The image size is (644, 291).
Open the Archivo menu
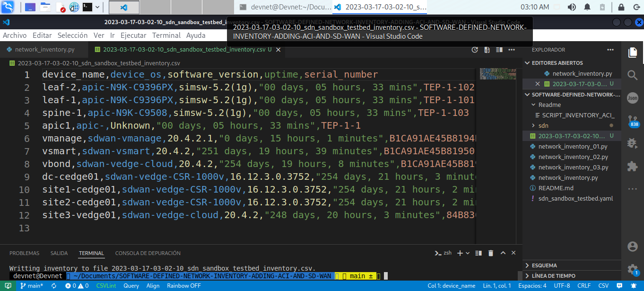pos(15,35)
